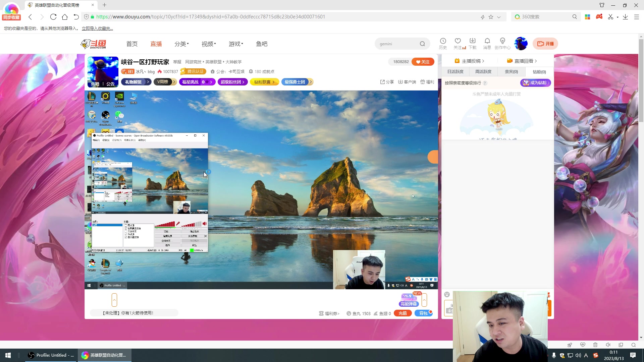Click the colorful apps grid icon
The width and height of the screenshot is (644, 362).
tap(587, 17)
